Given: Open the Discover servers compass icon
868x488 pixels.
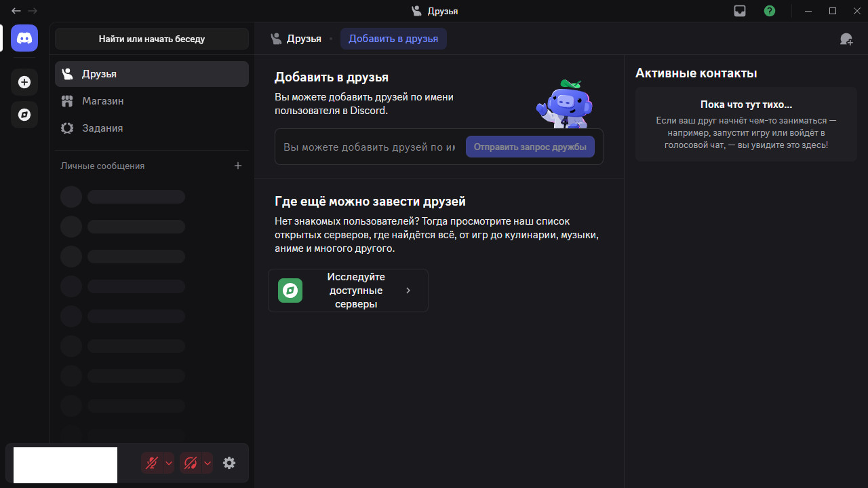Looking at the screenshot, I should 24,115.
